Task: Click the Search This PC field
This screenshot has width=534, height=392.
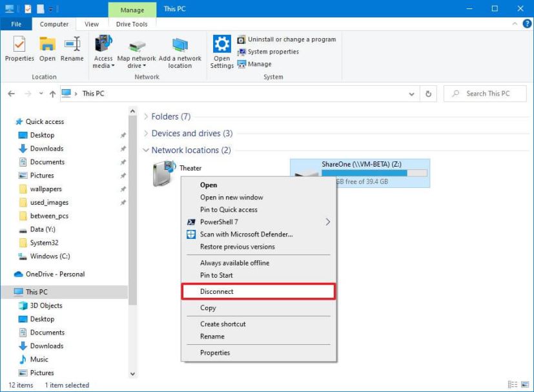Action: [488, 94]
